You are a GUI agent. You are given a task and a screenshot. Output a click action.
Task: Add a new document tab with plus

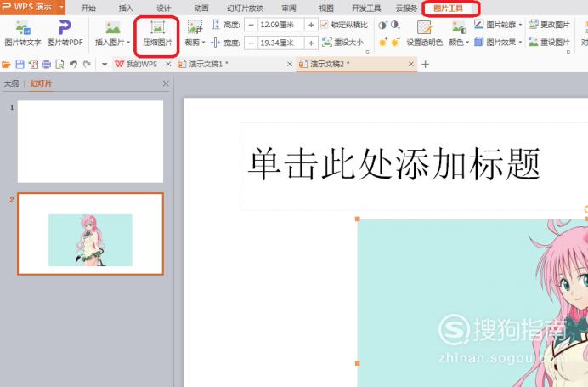(425, 65)
